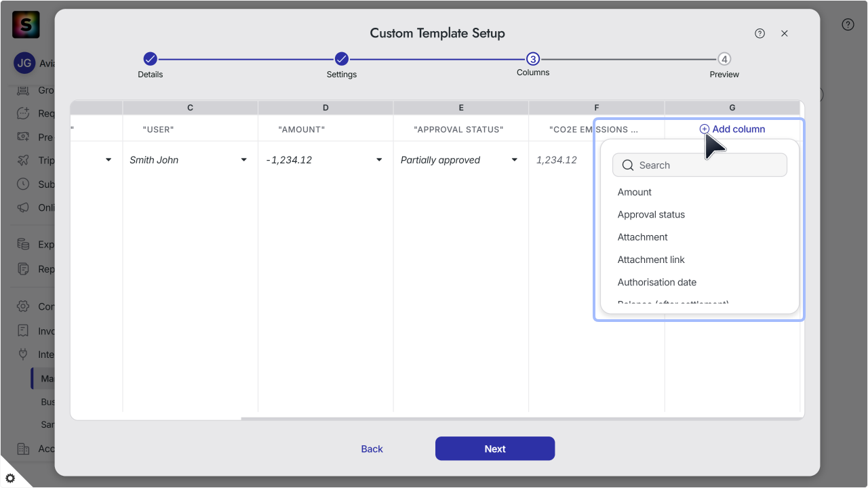Open dropdown arrow for -1,234.12 amount cell

pyautogui.click(x=379, y=160)
